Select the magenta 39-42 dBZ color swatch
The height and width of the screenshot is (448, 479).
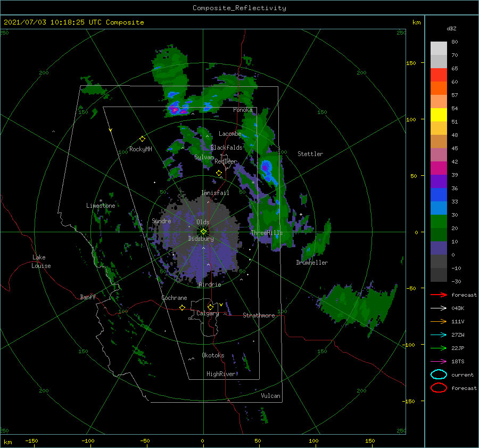click(439, 168)
